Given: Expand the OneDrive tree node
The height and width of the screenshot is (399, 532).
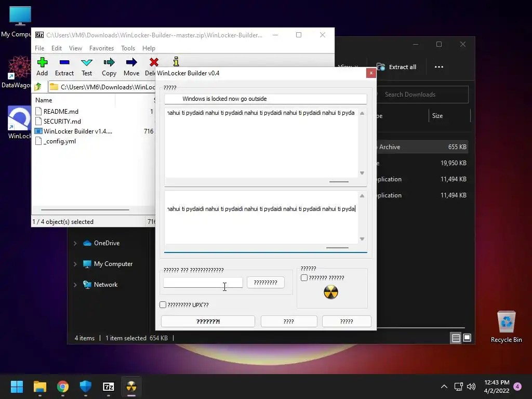Looking at the screenshot, I should [x=75, y=243].
